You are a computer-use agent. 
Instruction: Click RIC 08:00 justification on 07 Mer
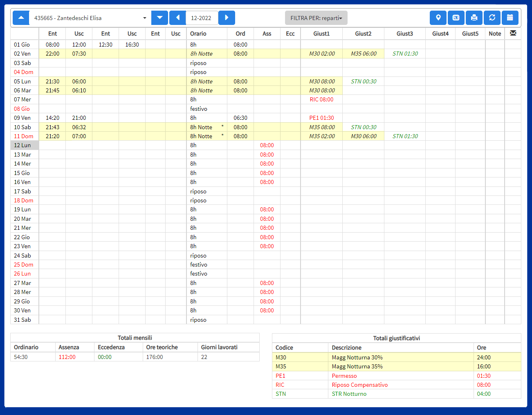tap(321, 99)
